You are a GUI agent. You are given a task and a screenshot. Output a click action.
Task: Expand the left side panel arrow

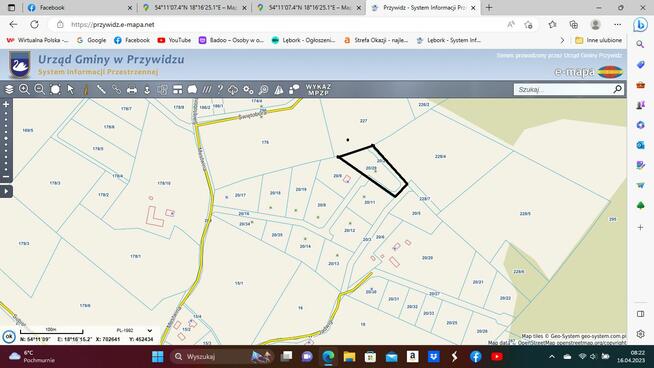(6, 192)
